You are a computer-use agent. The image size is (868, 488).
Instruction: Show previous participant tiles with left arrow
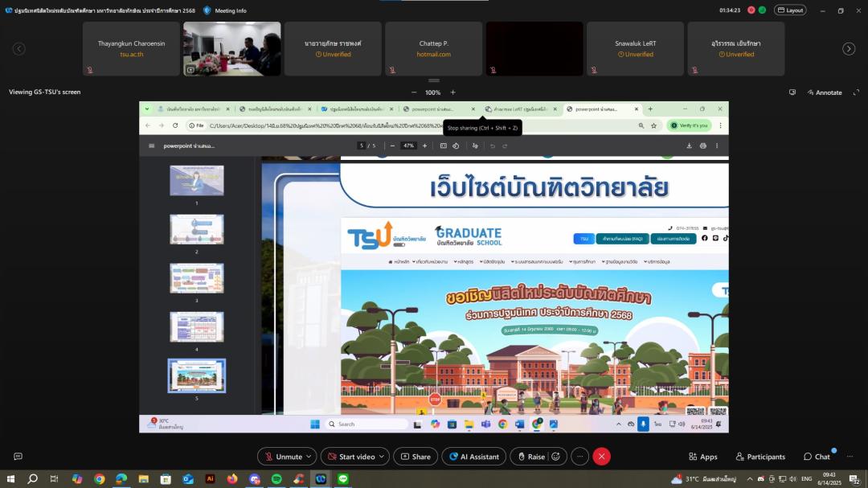(18, 49)
